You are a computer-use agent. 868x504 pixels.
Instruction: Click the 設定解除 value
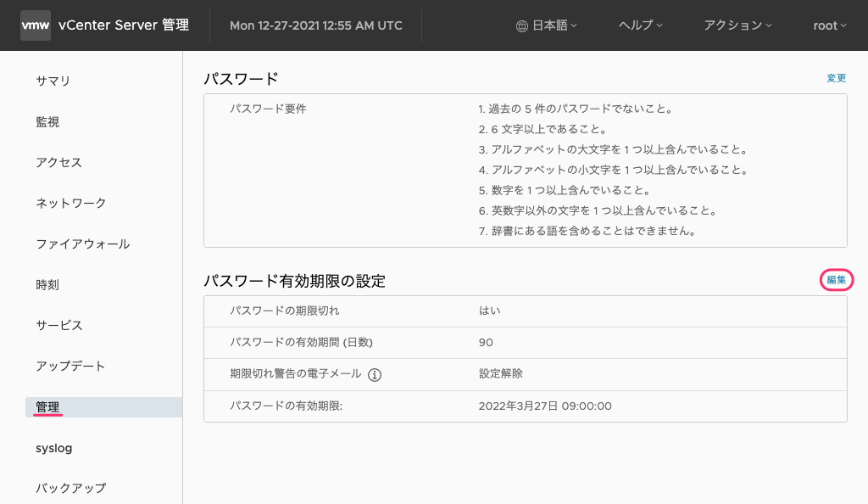coord(500,374)
